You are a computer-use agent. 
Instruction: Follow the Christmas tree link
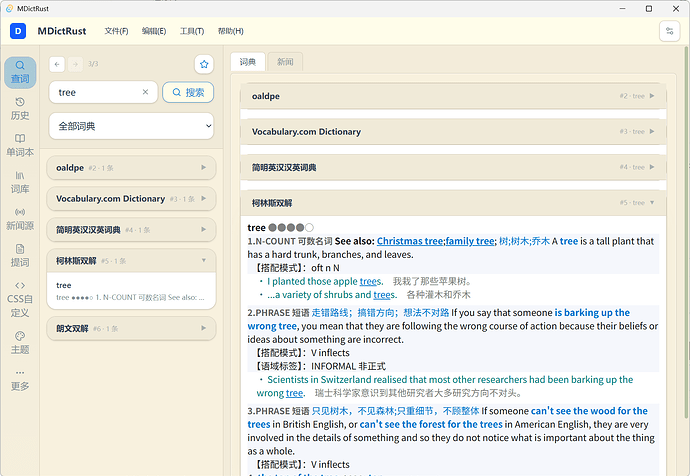[x=410, y=241]
